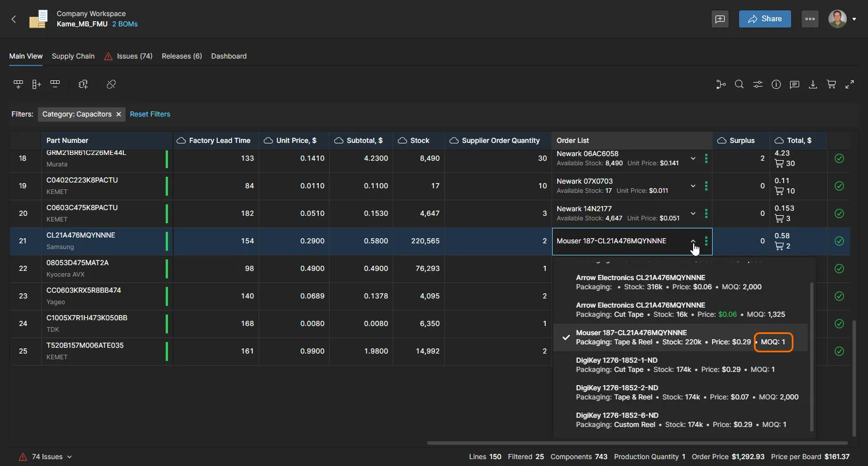Click green status check for row 23
This screenshot has width=868, height=466.
[x=839, y=296]
